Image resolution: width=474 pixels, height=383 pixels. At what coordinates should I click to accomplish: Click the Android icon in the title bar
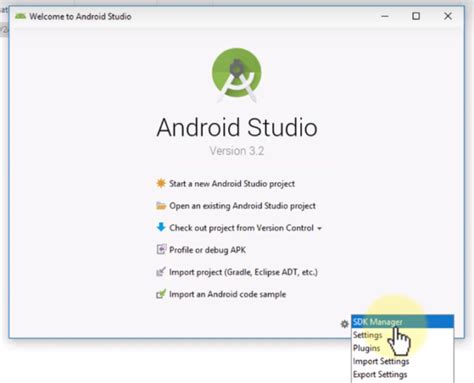20,16
